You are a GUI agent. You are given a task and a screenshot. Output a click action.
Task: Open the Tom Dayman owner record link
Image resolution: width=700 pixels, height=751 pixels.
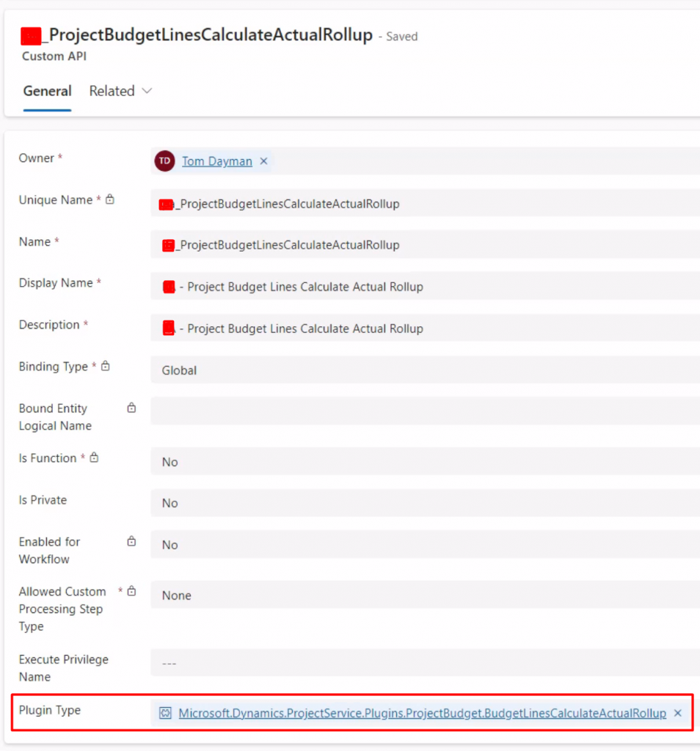click(216, 161)
